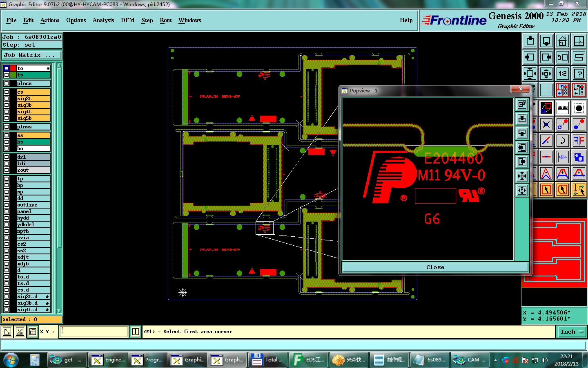Toggle the checkbox for layer outline
The width and height of the screenshot is (588, 368).
click(x=7, y=205)
